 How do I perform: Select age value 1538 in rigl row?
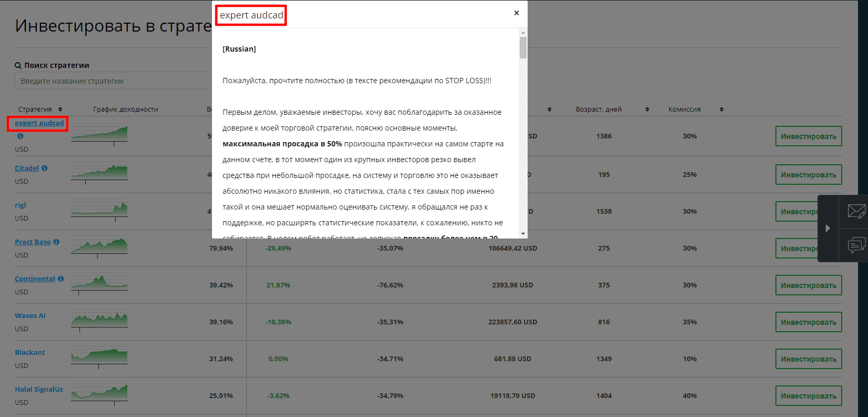[x=604, y=211]
